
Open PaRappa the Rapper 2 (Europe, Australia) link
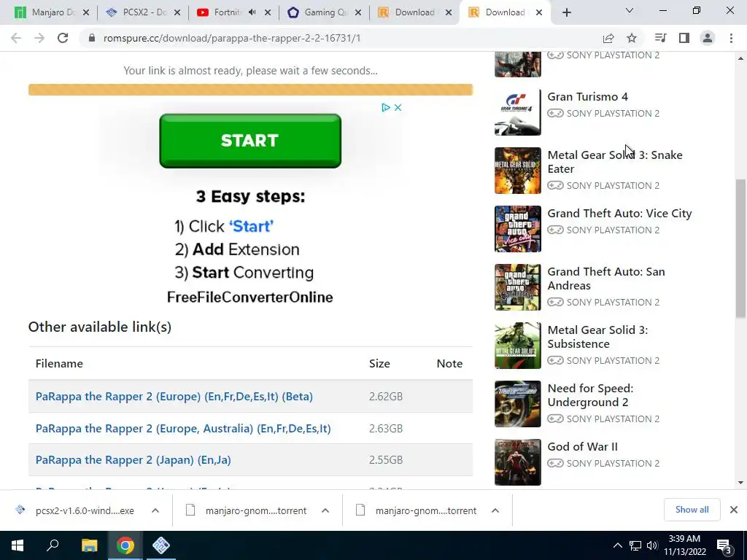pos(183,428)
